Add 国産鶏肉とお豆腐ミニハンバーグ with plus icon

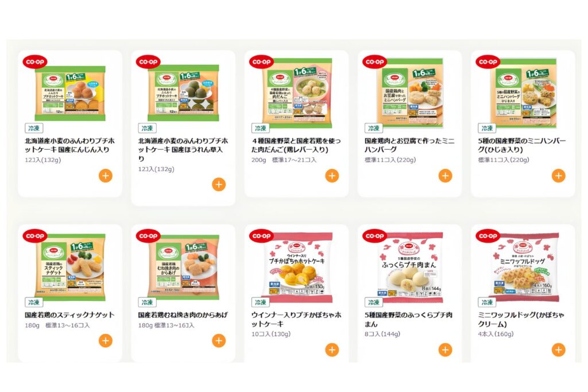pyautogui.click(x=445, y=176)
